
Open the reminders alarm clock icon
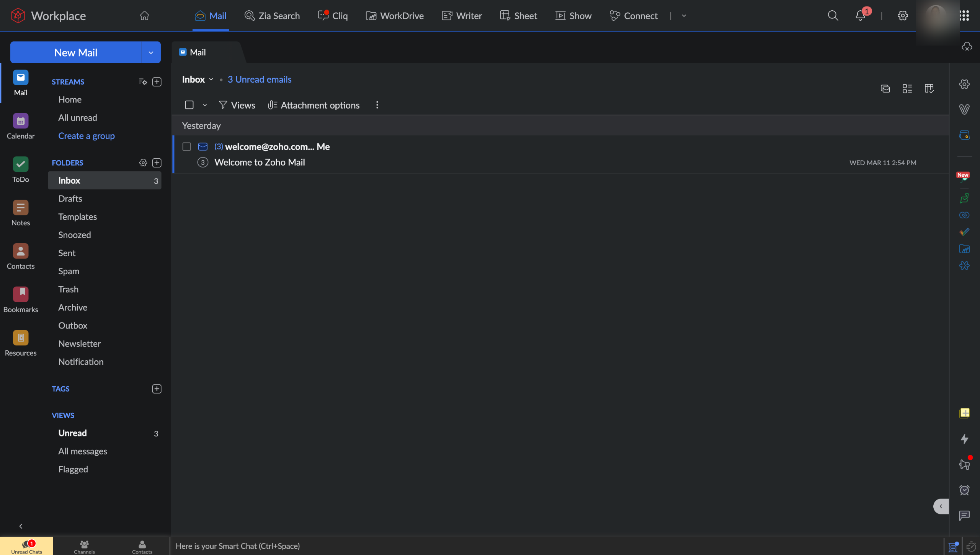coord(964,490)
